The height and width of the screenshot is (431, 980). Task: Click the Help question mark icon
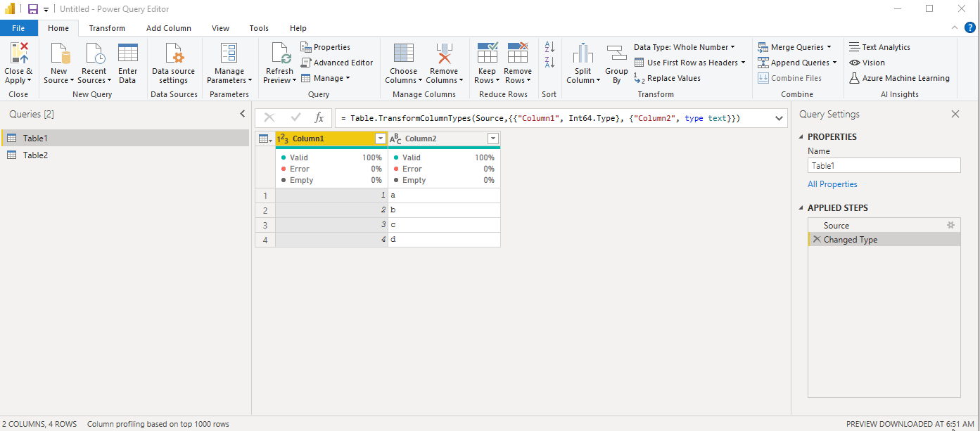(970, 28)
